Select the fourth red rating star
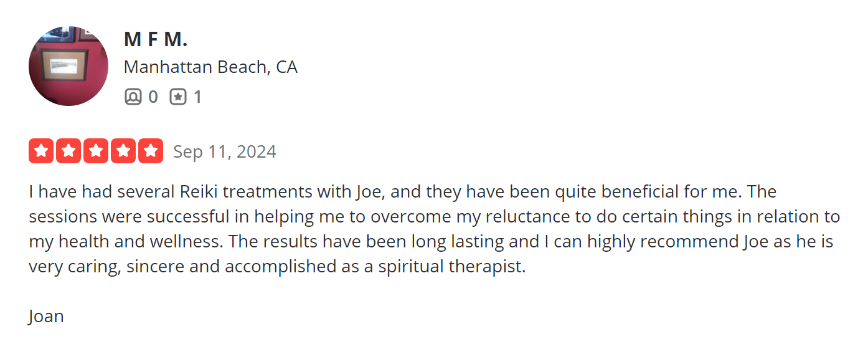This screenshot has width=868, height=344. 123,151
